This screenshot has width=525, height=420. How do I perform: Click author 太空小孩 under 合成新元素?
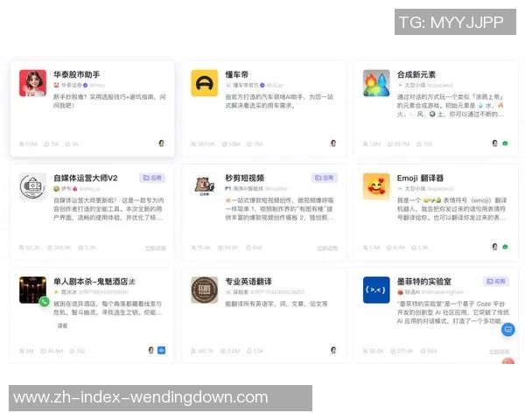(x=415, y=86)
